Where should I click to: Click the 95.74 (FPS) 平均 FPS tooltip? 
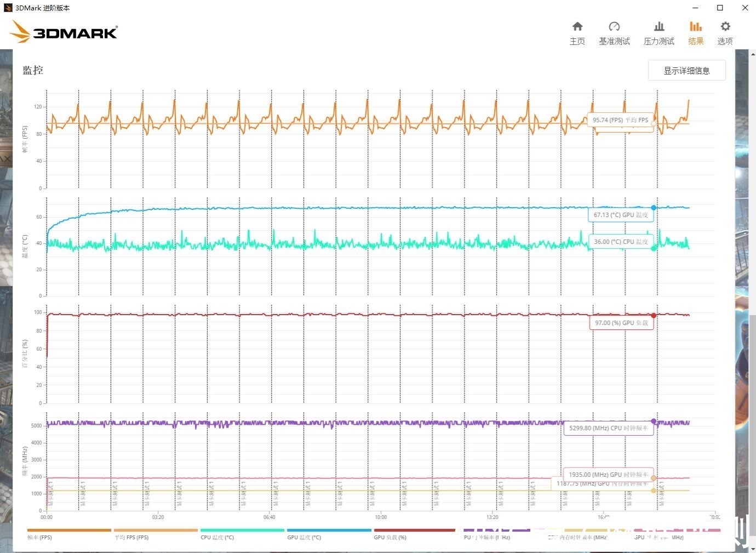[x=621, y=120]
